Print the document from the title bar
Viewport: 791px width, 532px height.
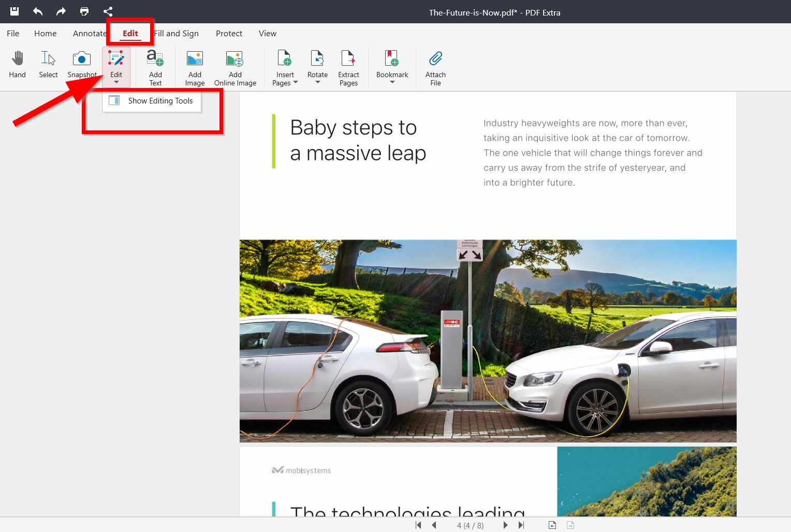[84, 11]
